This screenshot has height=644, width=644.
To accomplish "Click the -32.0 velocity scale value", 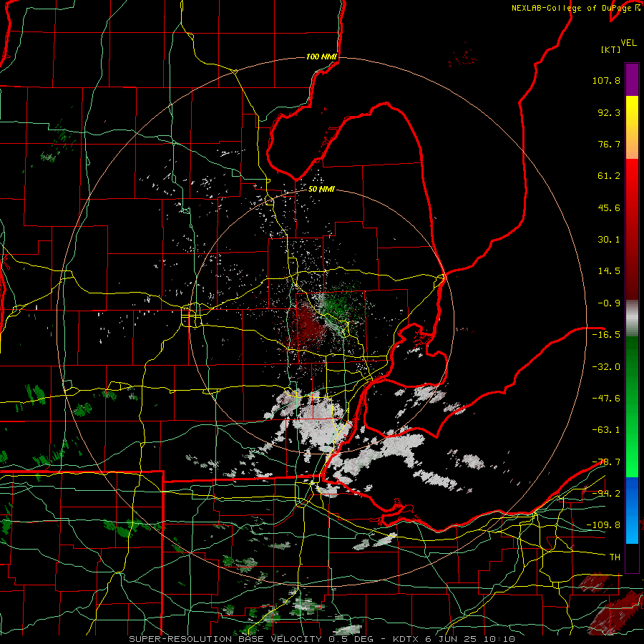I will 606,366.
